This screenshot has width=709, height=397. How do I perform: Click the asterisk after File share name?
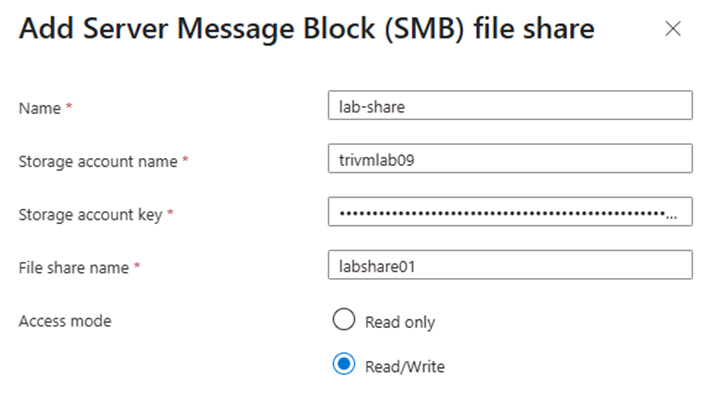pyautogui.click(x=137, y=265)
